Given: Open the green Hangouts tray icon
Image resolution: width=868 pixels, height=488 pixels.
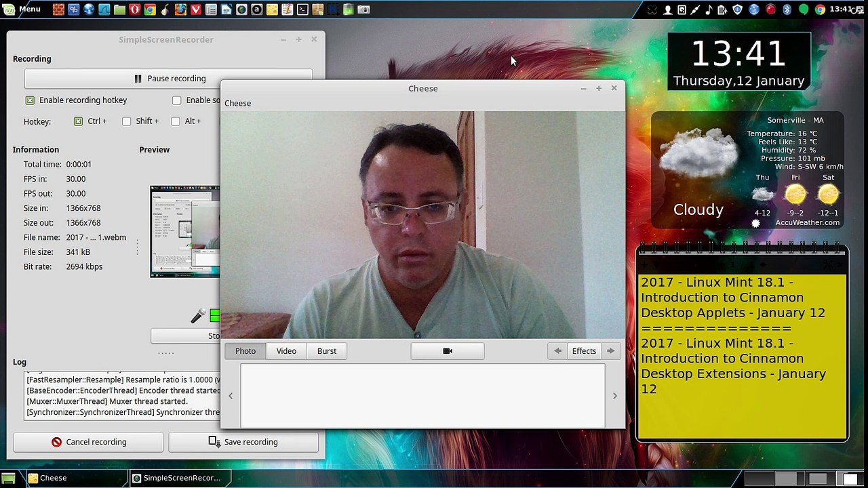Looking at the screenshot, I should click(x=804, y=9).
